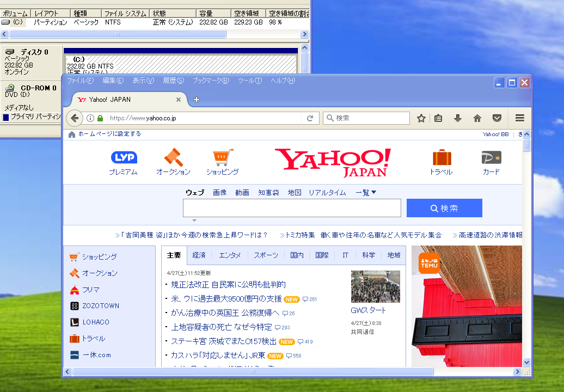Click 一休.com in the left sidebar

coord(97,355)
